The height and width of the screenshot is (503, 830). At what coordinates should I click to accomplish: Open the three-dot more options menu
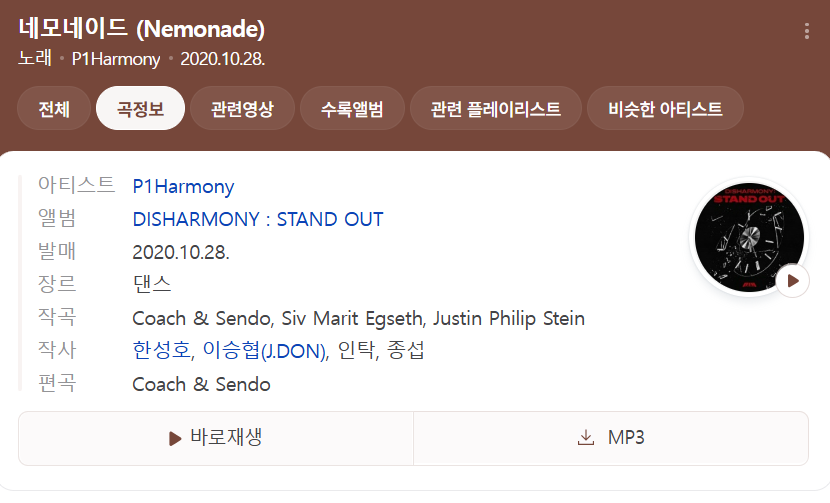[807, 31]
